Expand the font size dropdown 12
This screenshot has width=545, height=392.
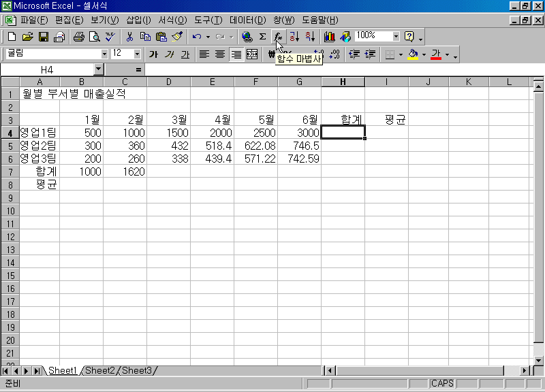point(137,54)
